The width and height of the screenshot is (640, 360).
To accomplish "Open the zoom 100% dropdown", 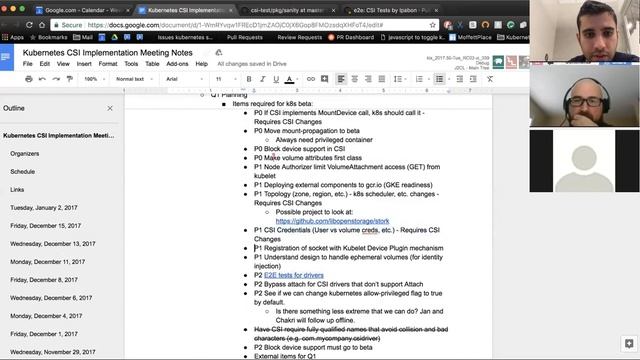I will click(94, 79).
